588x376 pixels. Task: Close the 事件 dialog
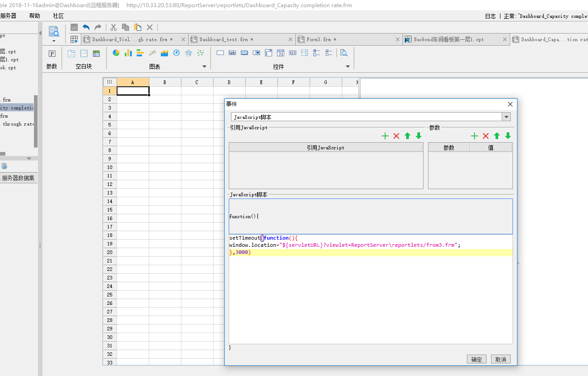click(x=510, y=104)
